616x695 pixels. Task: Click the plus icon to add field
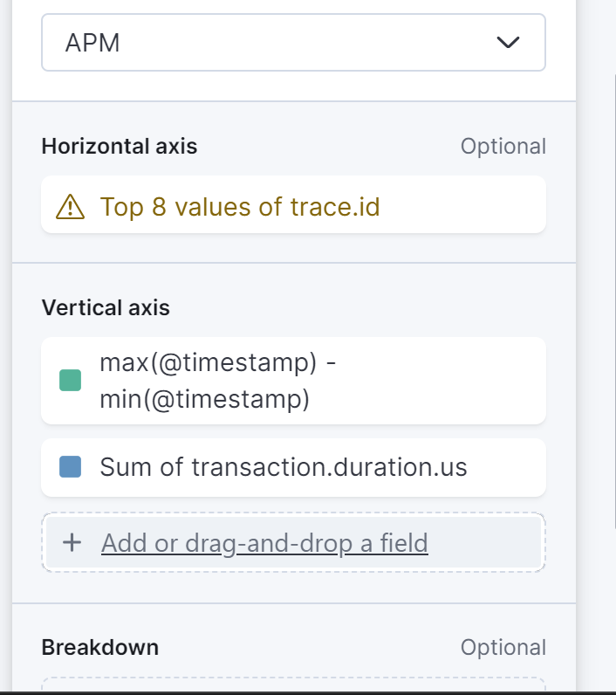(x=72, y=543)
